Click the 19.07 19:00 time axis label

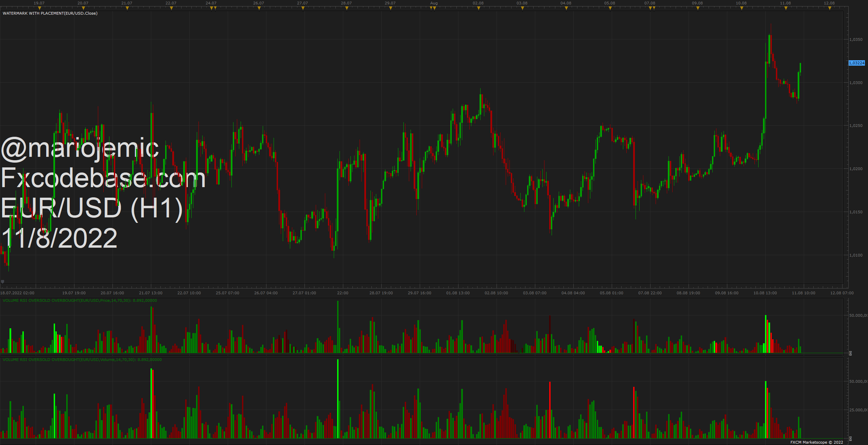tap(74, 293)
